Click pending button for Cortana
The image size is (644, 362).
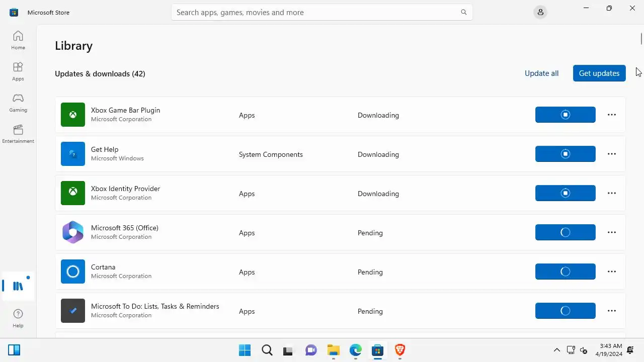coord(566,271)
